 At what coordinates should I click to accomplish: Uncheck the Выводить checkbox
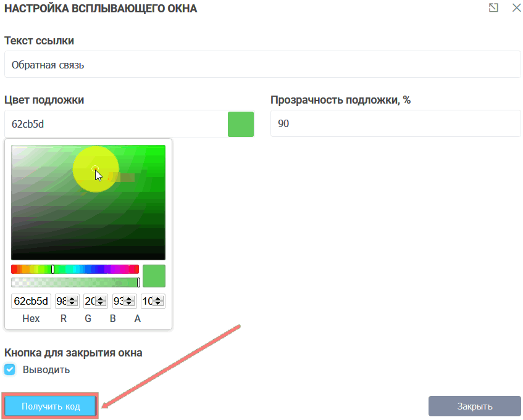[x=10, y=369]
